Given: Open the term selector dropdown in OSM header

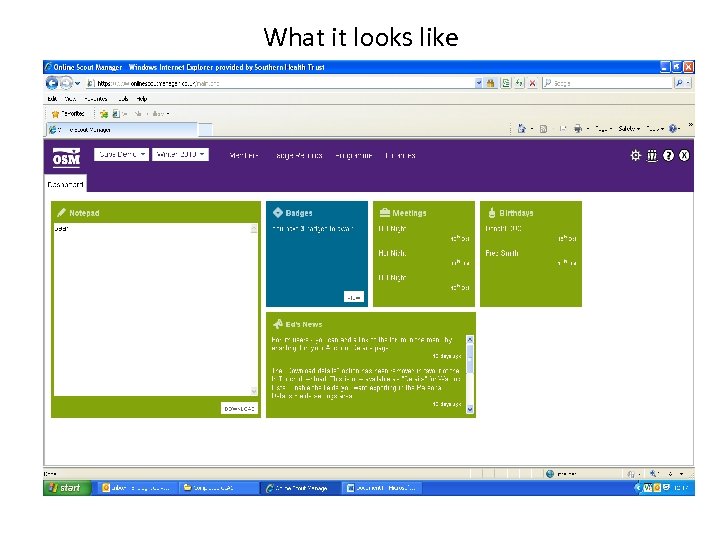Looking at the screenshot, I should [x=181, y=154].
